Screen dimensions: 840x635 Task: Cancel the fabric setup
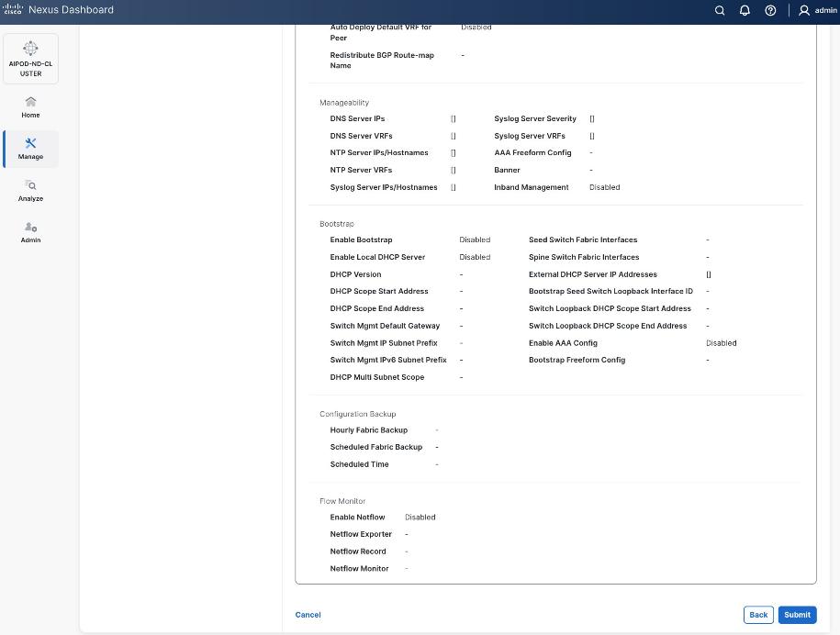[x=308, y=615]
